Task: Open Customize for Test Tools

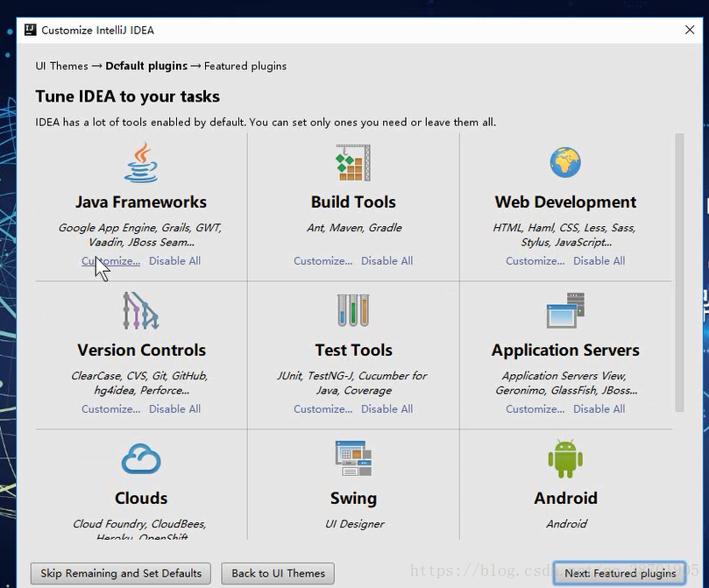Action: (x=323, y=409)
